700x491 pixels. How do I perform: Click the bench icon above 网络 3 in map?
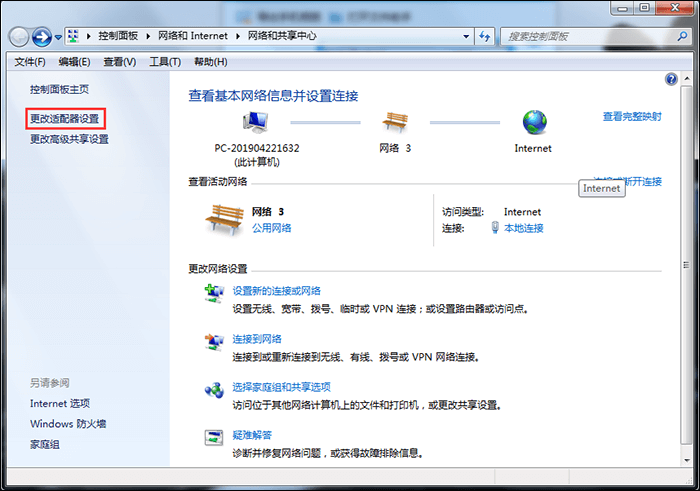pyautogui.click(x=395, y=121)
